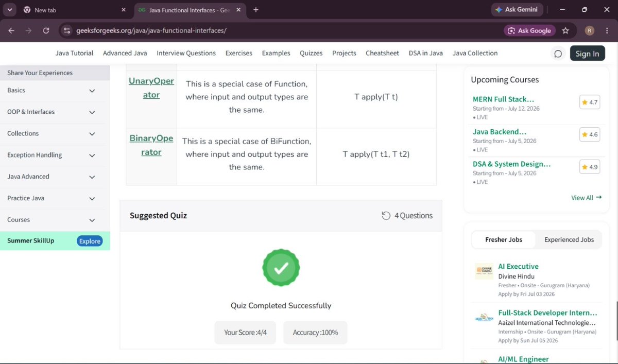618x364 pixels.
Task: Click the Your Score :4/4 box
Action: coord(245,333)
